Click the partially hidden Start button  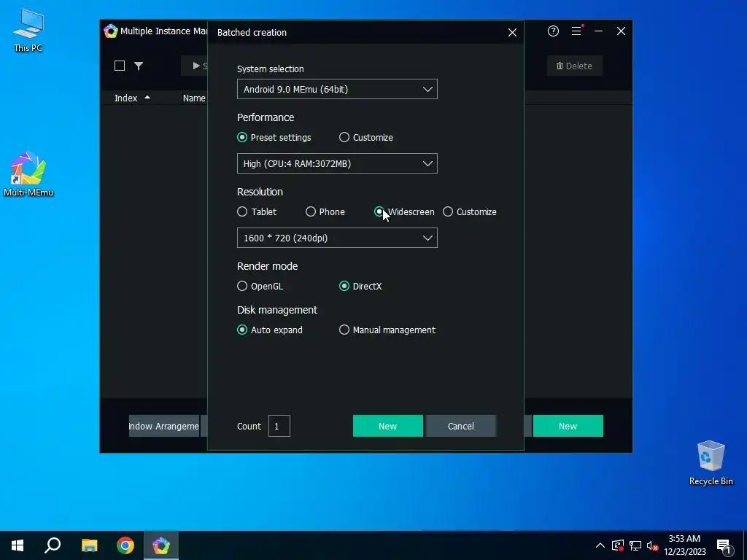click(194, 66)
